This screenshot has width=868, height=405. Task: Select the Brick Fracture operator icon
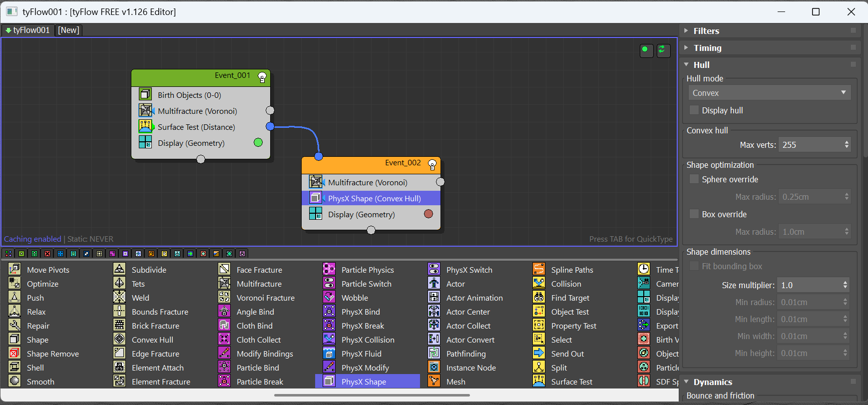[119, 325]
